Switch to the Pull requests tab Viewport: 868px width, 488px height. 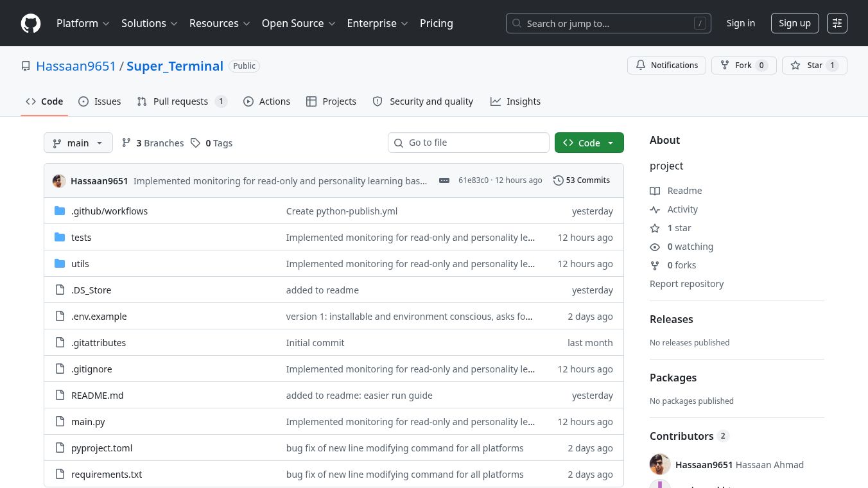(x=182, y=101)
